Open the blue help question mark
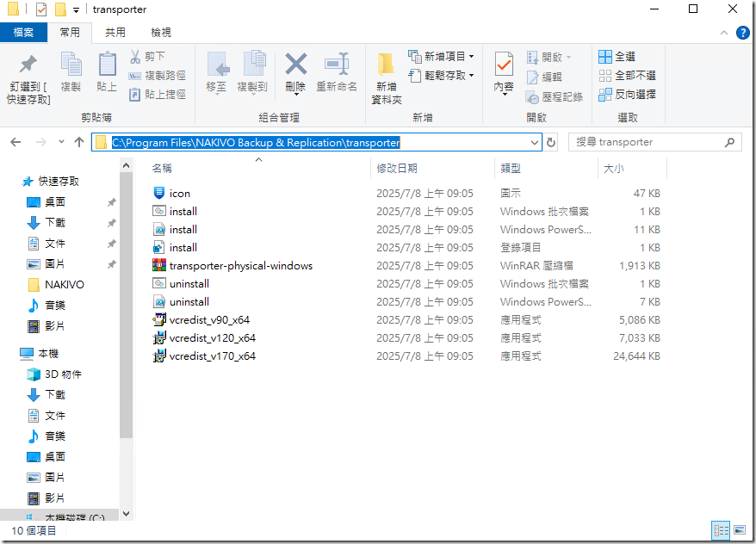756x544 pixels. click(x=742, y=33)
